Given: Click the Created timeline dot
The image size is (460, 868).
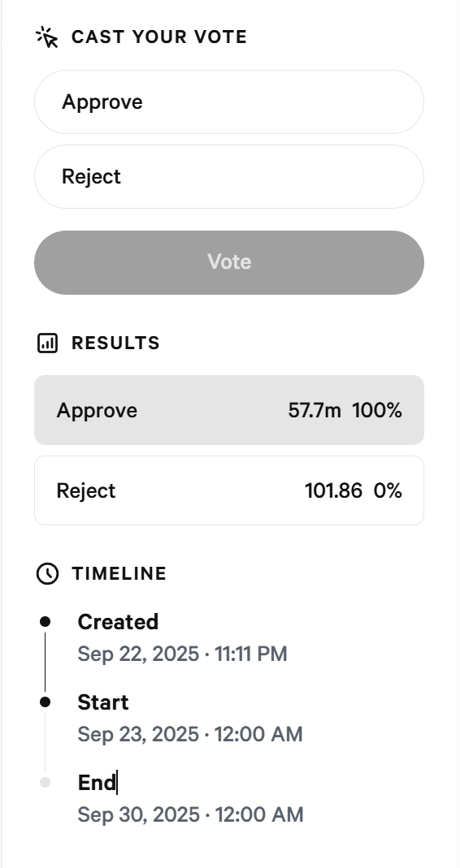Looking at the screenshot, I should [x=46, y=622].
